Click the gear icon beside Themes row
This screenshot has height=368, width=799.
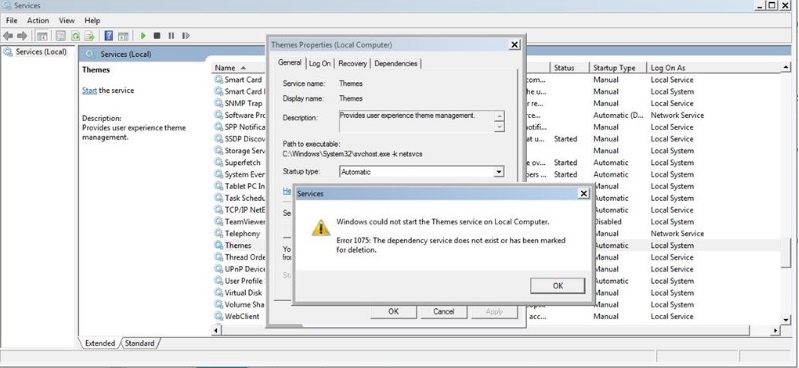point(219,245)
